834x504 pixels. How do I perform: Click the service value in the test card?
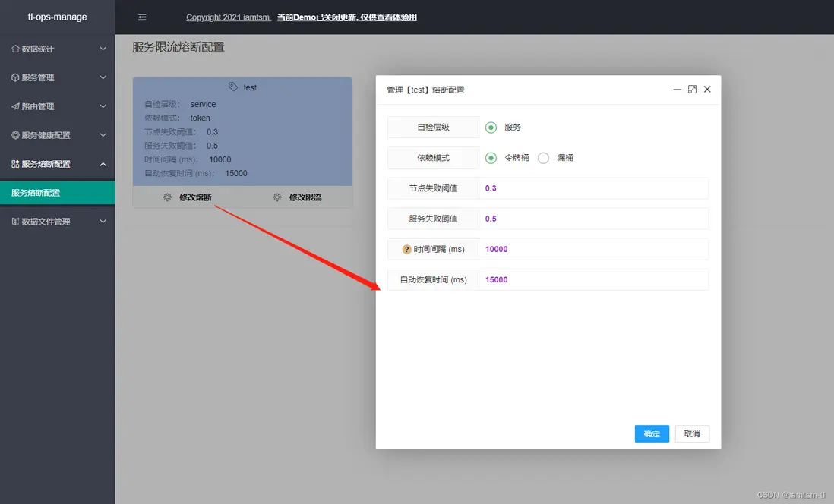coord(203,104)
